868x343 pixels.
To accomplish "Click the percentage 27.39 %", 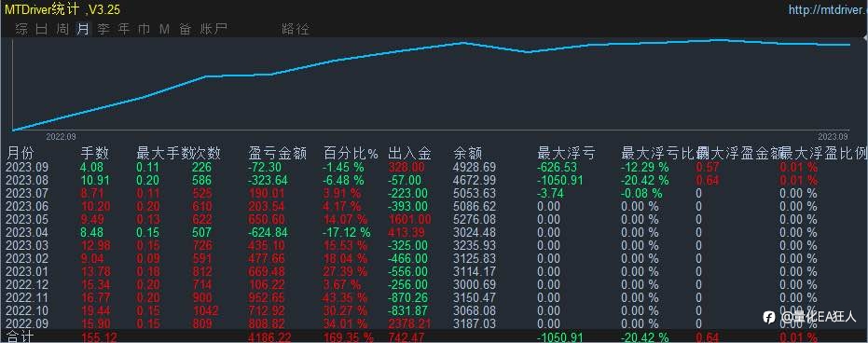I will (345, 271).
